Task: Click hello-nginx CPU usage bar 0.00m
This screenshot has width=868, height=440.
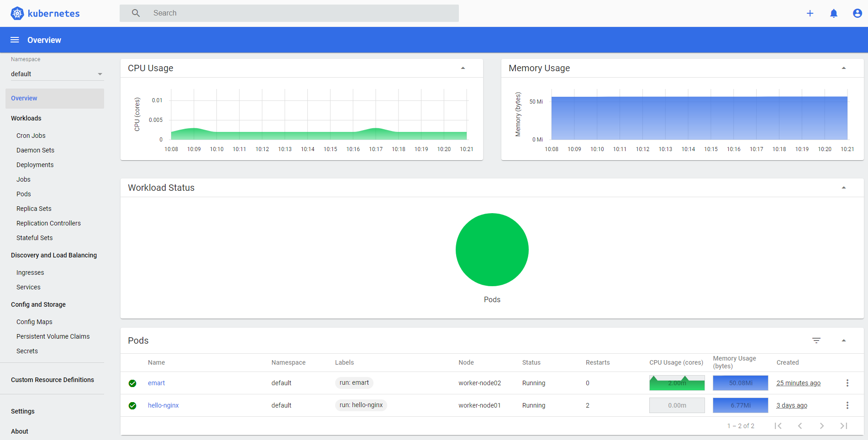Action: click(x=677, y=405)
